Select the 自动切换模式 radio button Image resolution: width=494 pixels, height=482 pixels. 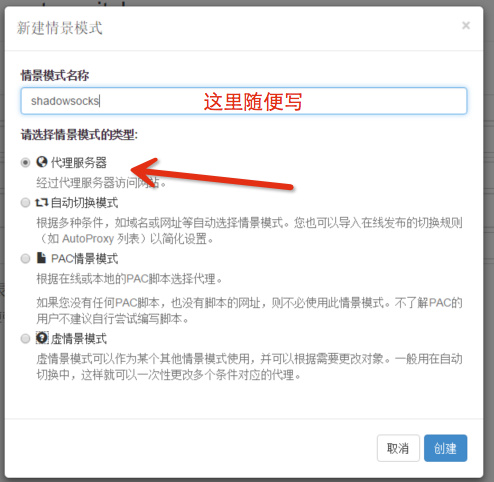point(25,203)
